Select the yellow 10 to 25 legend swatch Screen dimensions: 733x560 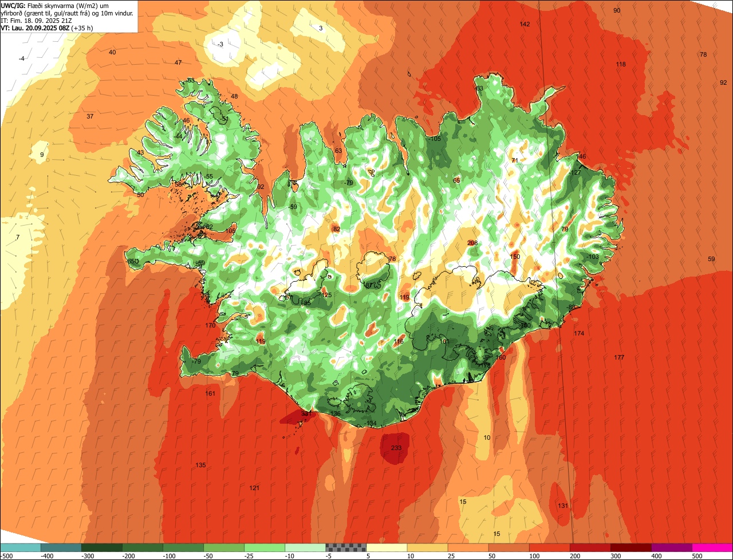coord(427,547)
